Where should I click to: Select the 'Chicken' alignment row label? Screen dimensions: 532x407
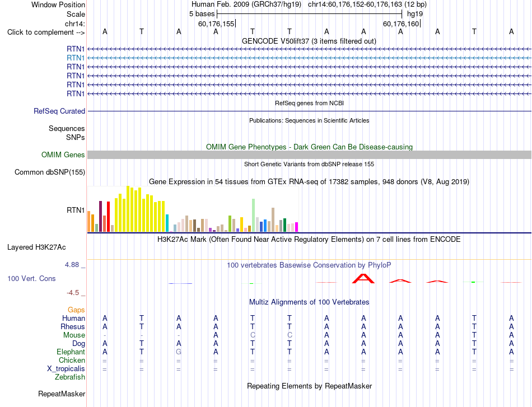(x=72, y=360)
